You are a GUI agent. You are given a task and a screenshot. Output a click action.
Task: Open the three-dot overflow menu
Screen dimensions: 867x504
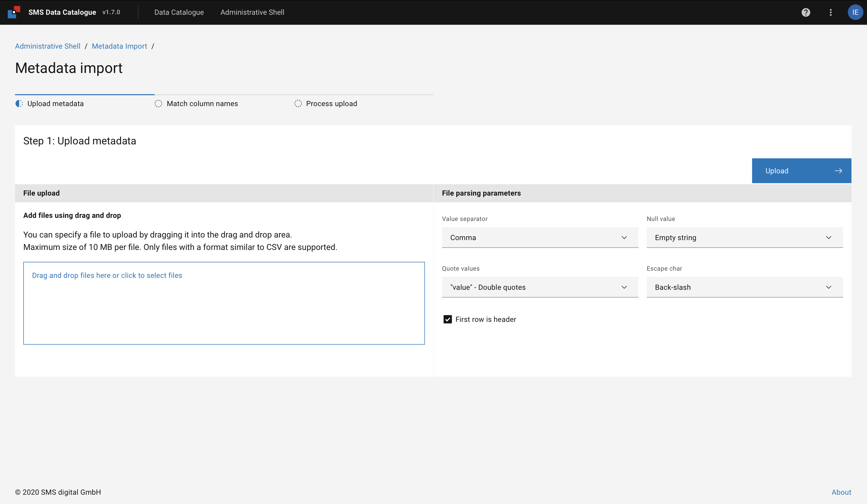pyautogui.click(x=831, y=12)
